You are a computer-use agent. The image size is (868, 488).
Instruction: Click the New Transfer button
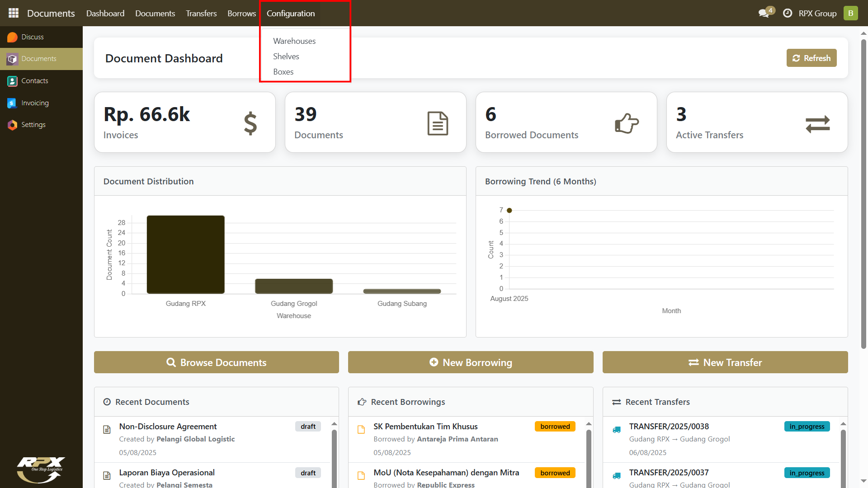click(725, 362)
